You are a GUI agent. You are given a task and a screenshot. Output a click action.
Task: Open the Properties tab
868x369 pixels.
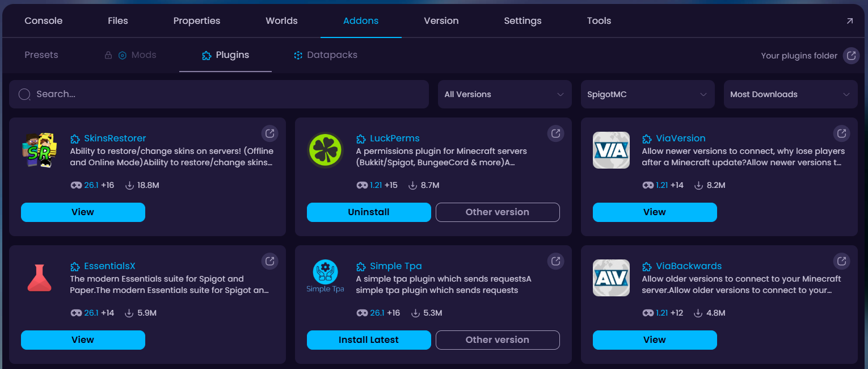pos(197,21)
